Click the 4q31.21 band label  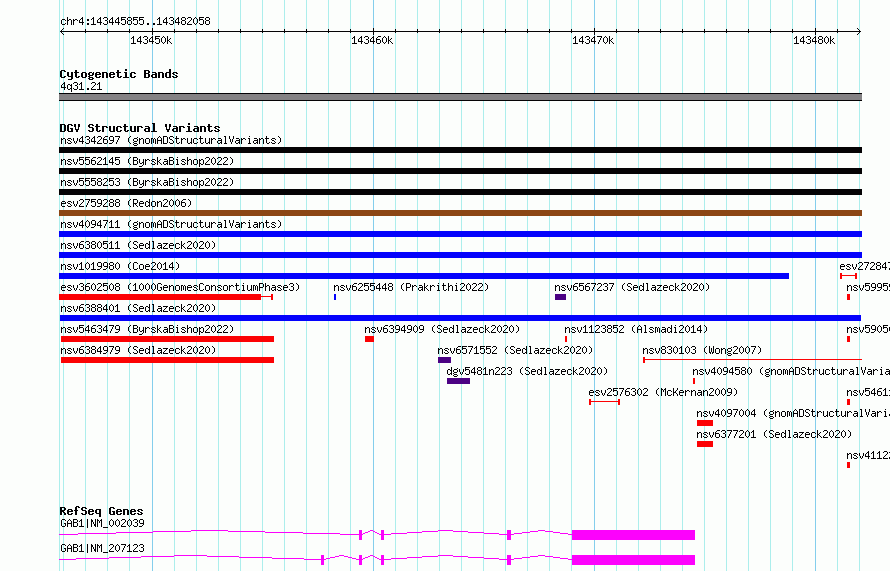coord(81,86)
